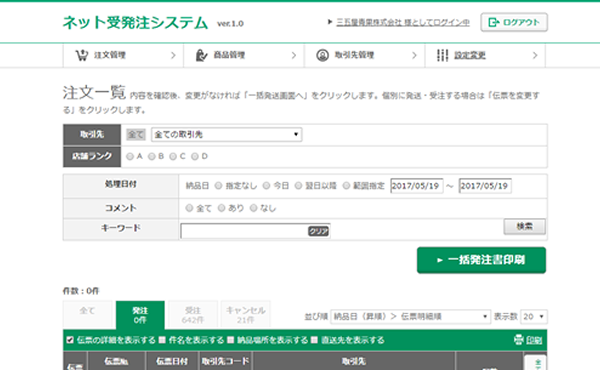Click the ログアウト button

(x=514, y=22)
